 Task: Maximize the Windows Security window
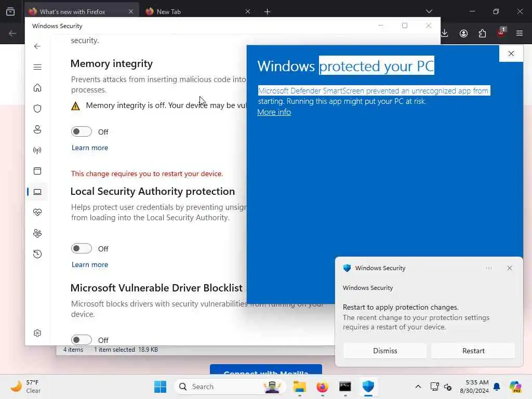click(404, 25)
